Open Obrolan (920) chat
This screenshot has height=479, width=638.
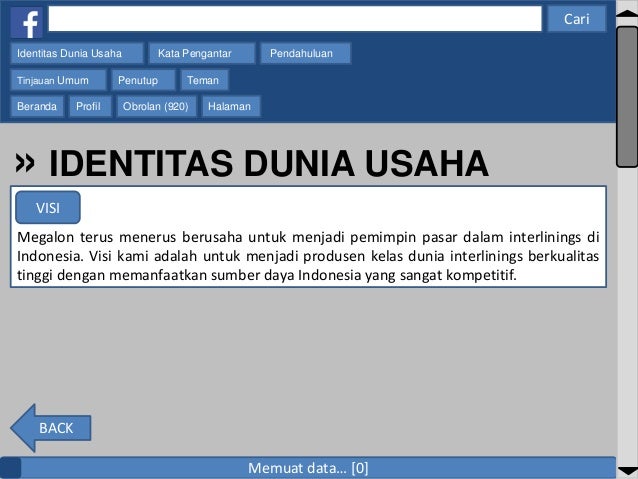click(x=157, y=107)
